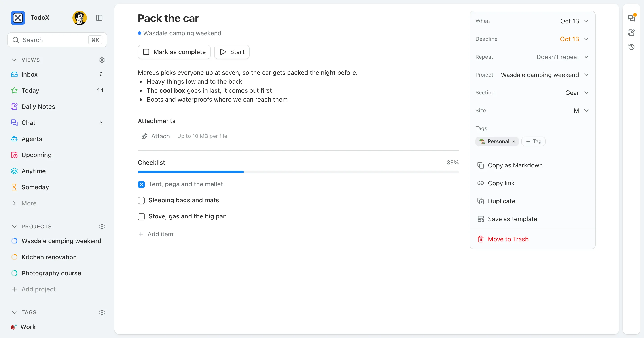644x338 pixels.
Task: Click the Add item label
Action: (160, 234)
